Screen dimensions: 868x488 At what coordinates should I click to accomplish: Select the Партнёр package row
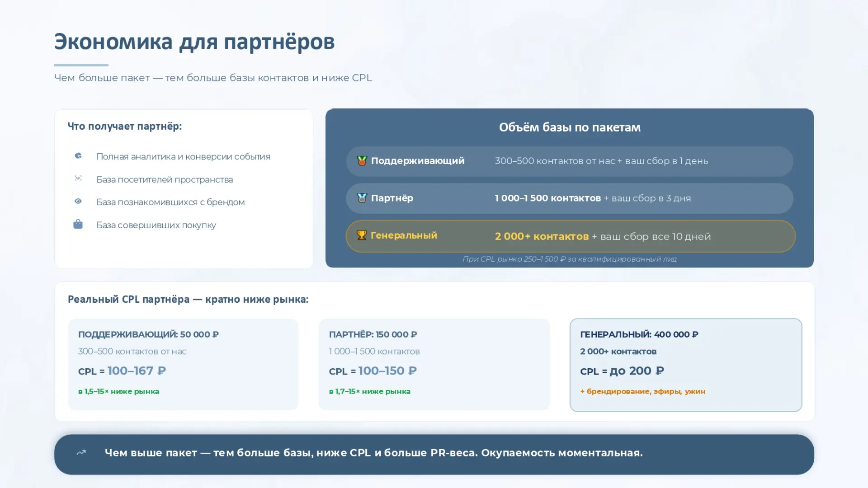coord(570,198)
